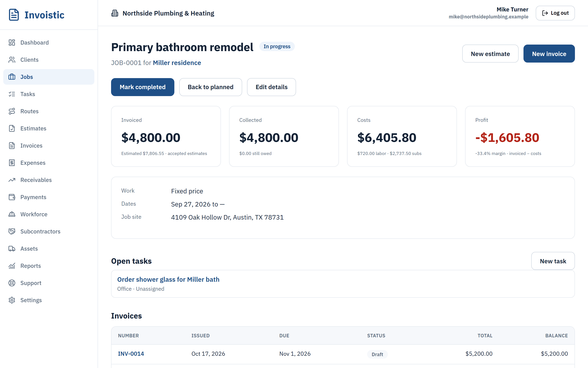Open the Miller residence client link
The width and height of the screenshot is (588, 368).
177,63
